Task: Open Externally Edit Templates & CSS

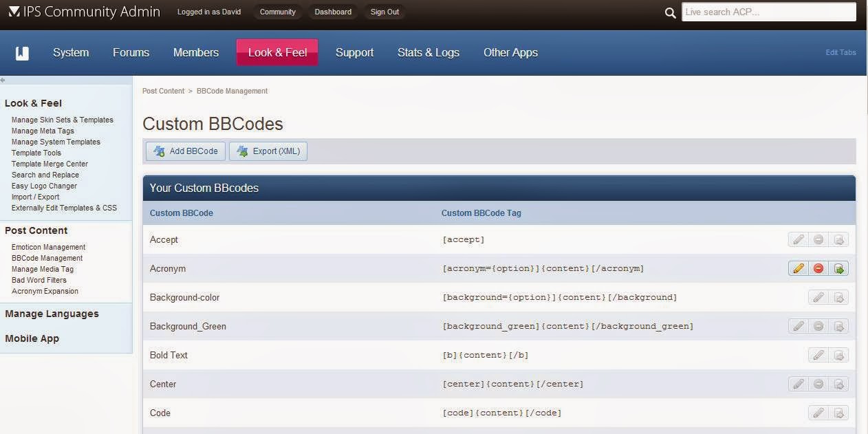Action: [64, 208]
